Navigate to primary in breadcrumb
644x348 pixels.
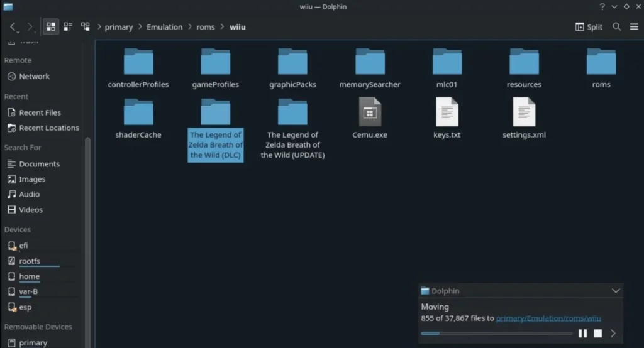coord(119,27)
